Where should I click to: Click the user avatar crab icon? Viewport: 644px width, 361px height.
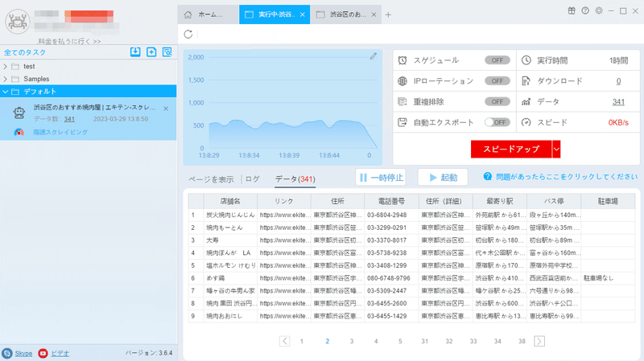(17, 22)
